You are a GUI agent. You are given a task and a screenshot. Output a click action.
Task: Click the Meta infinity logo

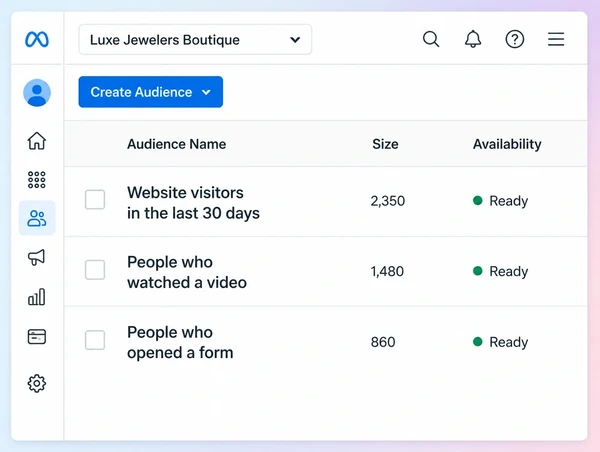[37, 39]
